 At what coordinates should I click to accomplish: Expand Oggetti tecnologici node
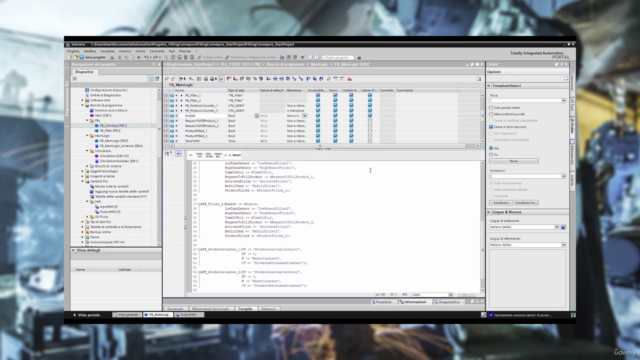[x=82, y=171]
